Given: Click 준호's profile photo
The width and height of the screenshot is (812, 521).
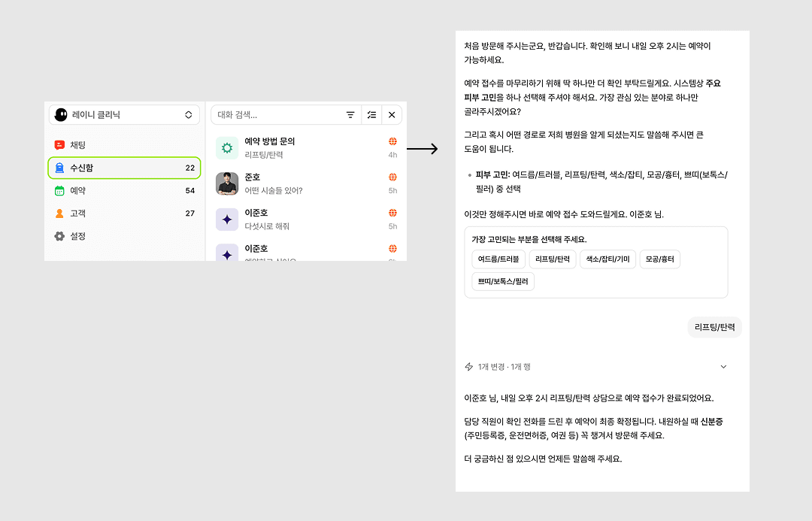Looking at the screenshot, I should pyautogui.click(x=227, y=184).
